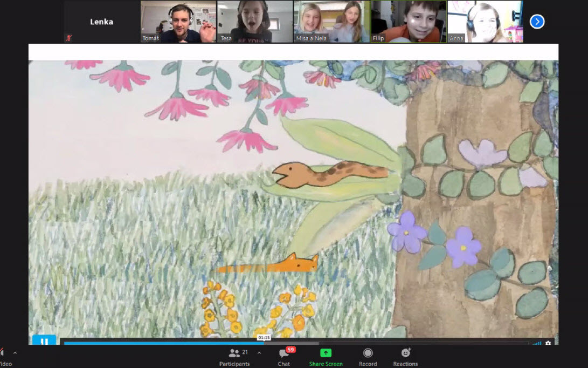Select Tomáš's video thumbnail
Image resolution: width=588 pixels, height=368 pixels.
[x=178, y=22]
